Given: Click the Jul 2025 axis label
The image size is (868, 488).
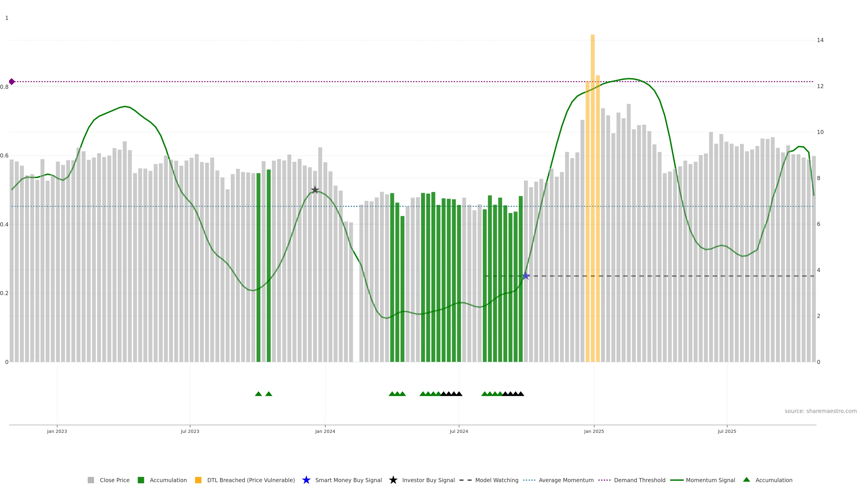Looking at the screenshot, I should click(x=727, y=432).
